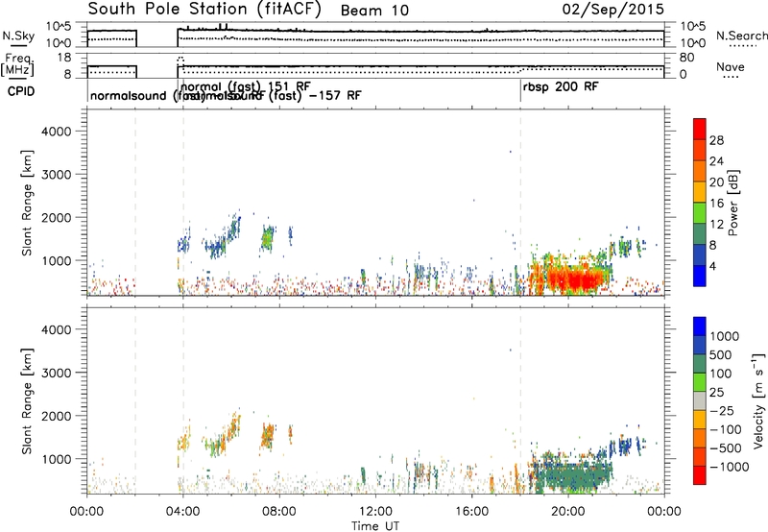768x532 pixels.
Task: Click the '80' label on right of frequency panel
Action: [686, 58]
